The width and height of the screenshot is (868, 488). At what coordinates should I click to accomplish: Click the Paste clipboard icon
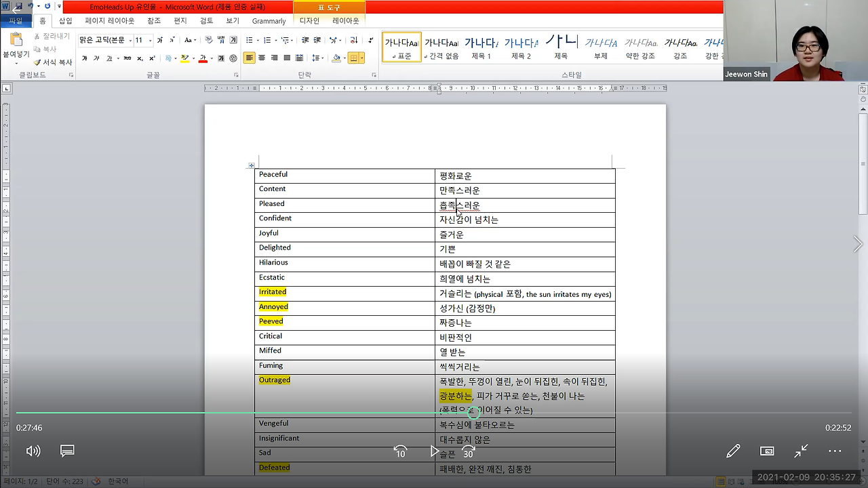(x=16, y=39)
